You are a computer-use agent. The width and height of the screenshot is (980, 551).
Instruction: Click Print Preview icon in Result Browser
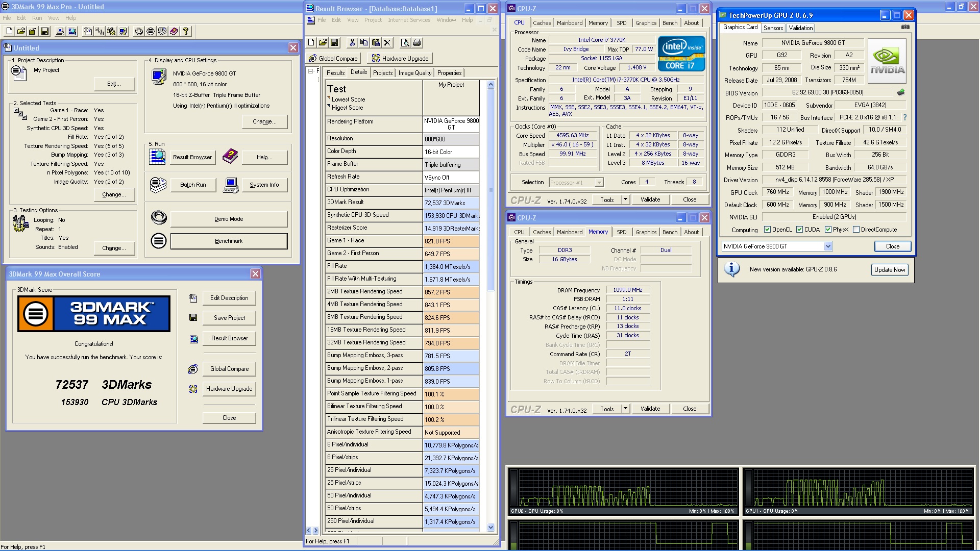click(x=405, y=43)
